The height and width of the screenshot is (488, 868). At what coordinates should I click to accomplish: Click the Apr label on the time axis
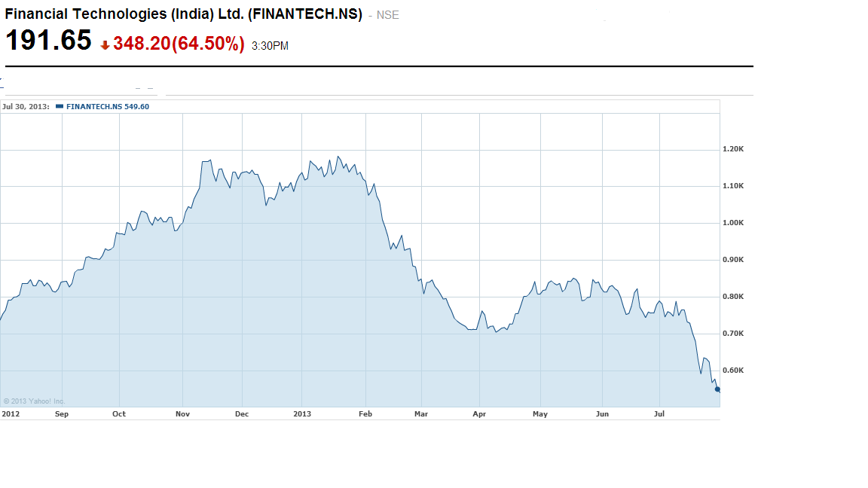[479, 413]
